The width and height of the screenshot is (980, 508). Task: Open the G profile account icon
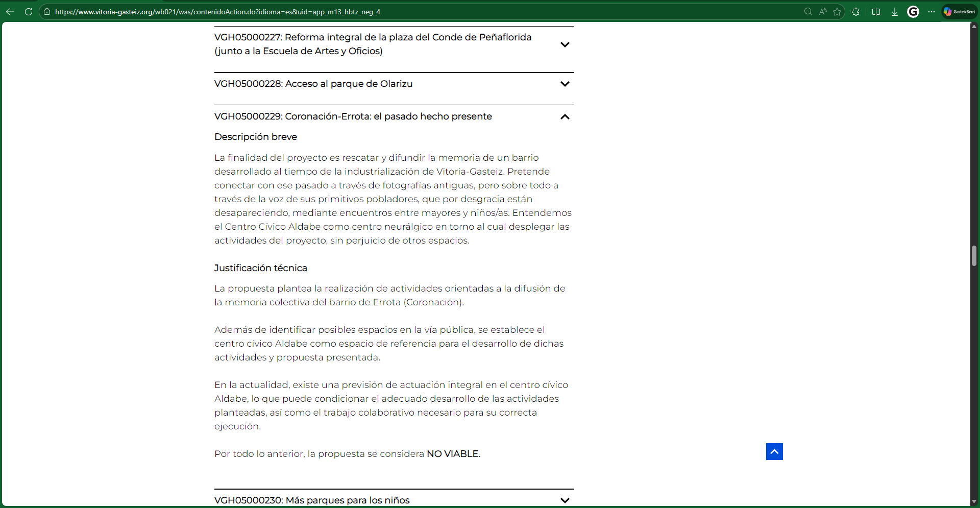(x=913, y=12)
